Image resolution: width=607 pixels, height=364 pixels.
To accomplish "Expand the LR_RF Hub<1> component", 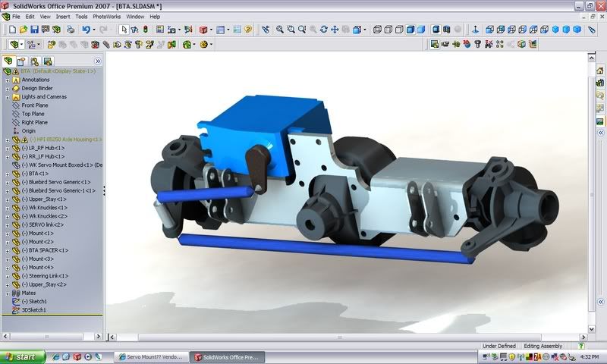I will click(7, 148).
